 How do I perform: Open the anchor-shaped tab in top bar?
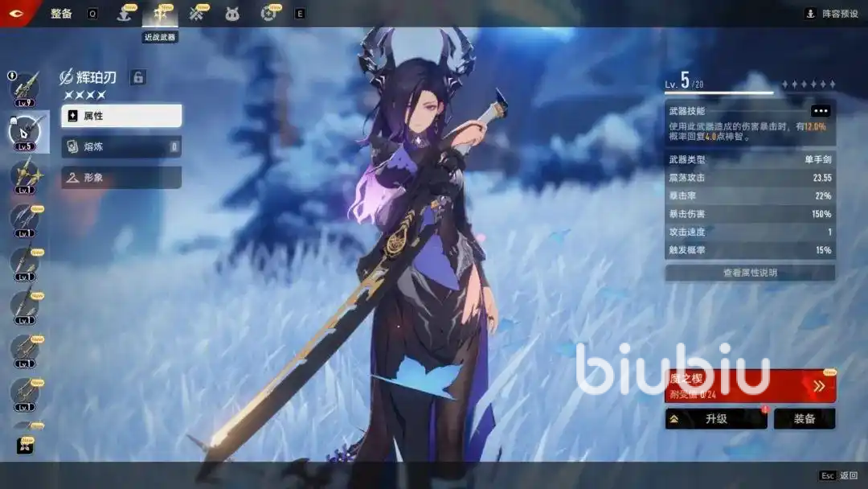pos(124,14)
